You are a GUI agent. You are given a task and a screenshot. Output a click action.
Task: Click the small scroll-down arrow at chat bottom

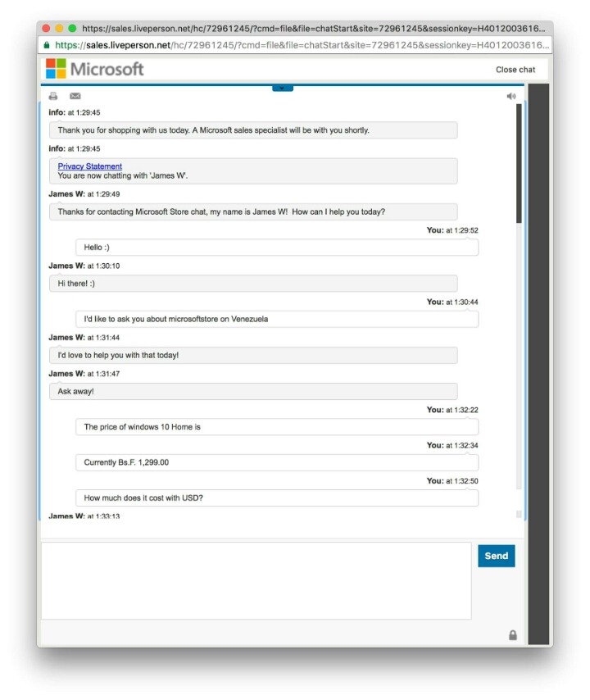coord(519,514)
